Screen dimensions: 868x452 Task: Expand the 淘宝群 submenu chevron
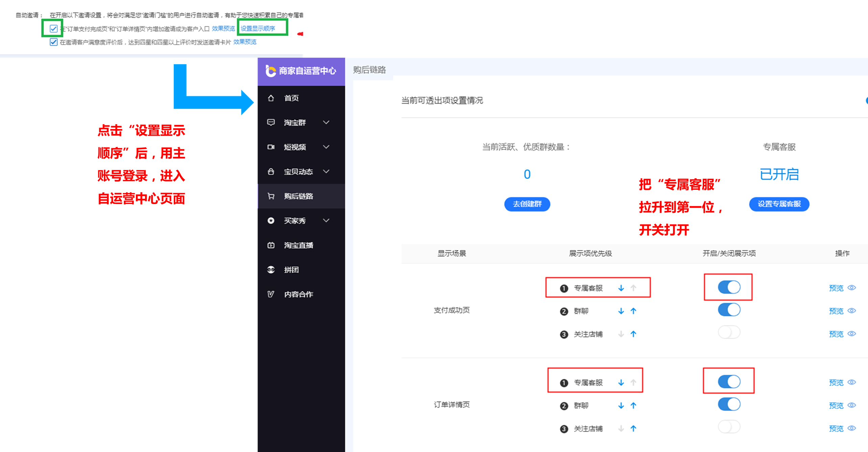(x=326, y=122)
